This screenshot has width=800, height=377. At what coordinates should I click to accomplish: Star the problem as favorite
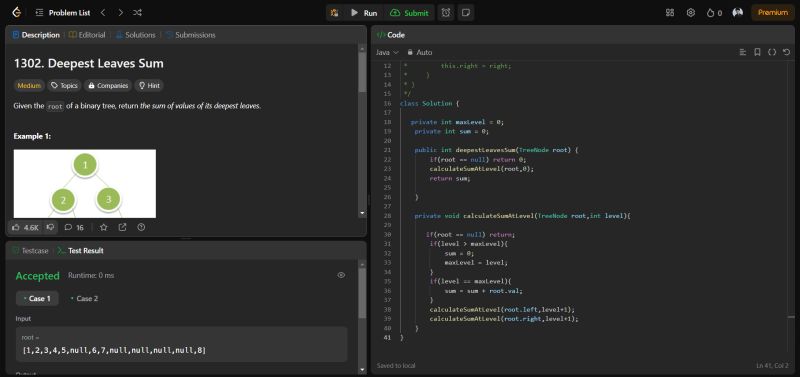pos(104,228)
